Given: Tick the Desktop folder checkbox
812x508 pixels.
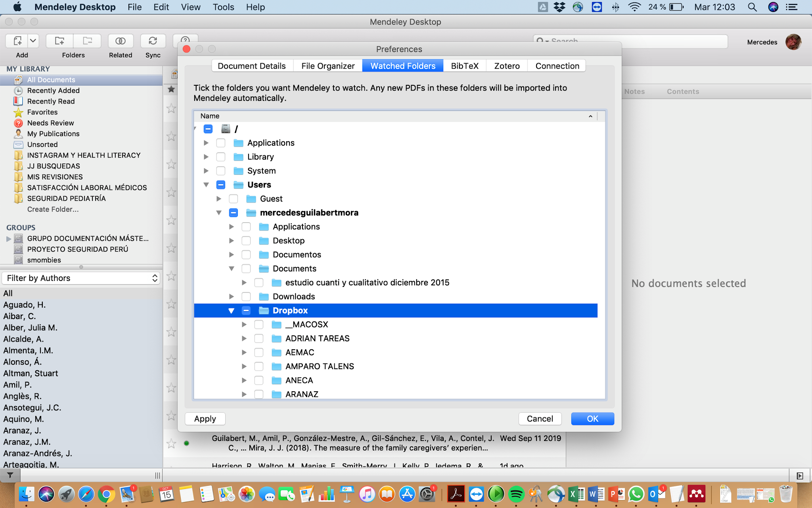Looking at the screenshot, I should tap(246, 241).
